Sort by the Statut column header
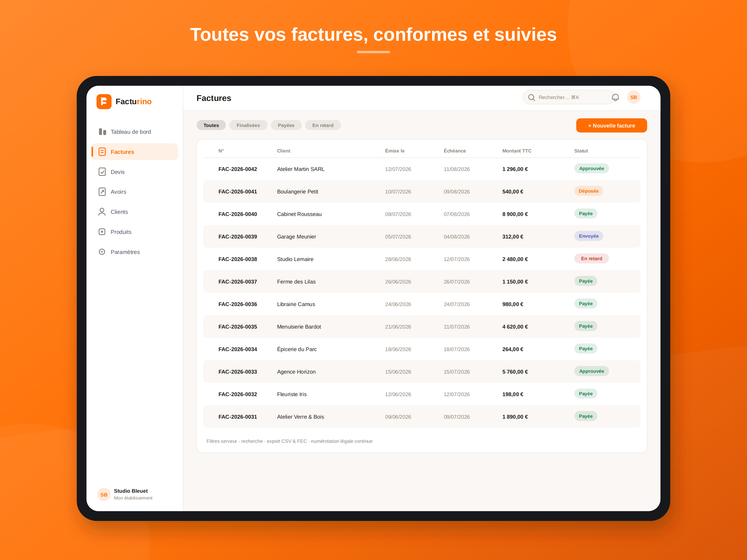Screen dimensions: 747x560 [x=581, y=151]
